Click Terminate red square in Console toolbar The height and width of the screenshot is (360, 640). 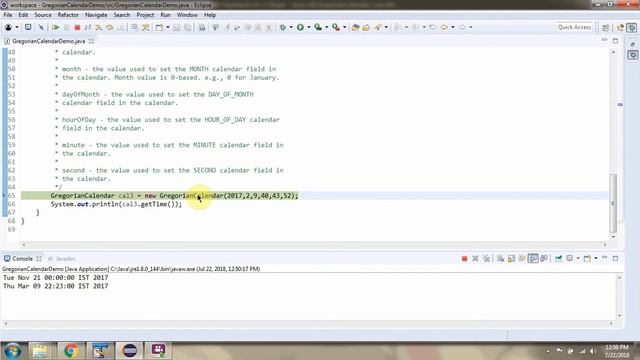coord(464,258)
